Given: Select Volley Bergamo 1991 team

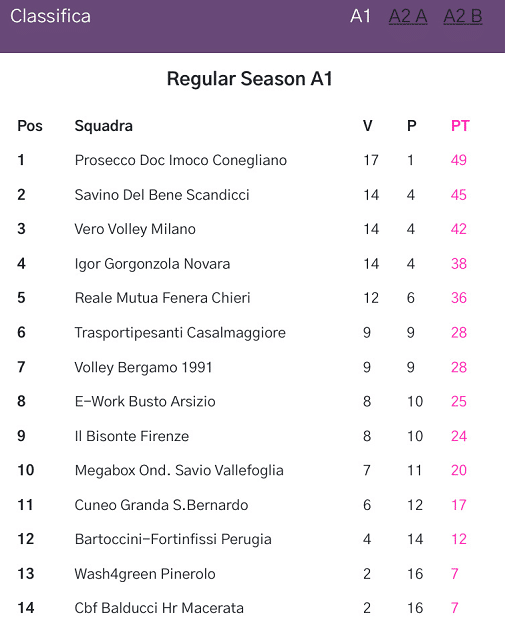Looking at the screenshot, I should pyautogui.click(x=144, y=367).
